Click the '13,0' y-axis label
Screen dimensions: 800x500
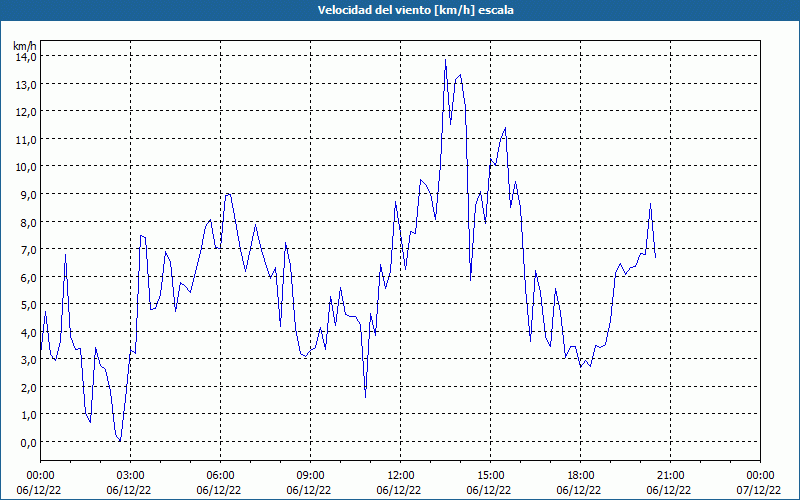28,84
